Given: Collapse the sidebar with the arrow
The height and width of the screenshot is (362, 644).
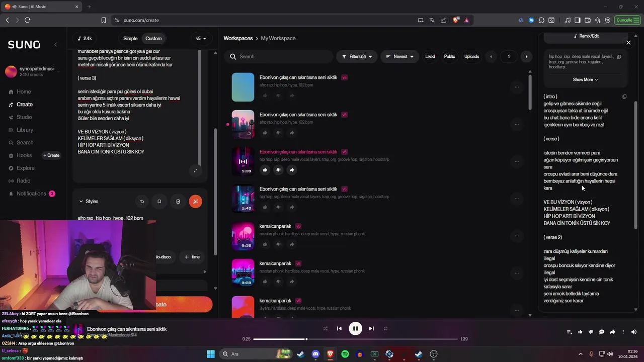Looking at the screenshot, I should coord(56,45).
